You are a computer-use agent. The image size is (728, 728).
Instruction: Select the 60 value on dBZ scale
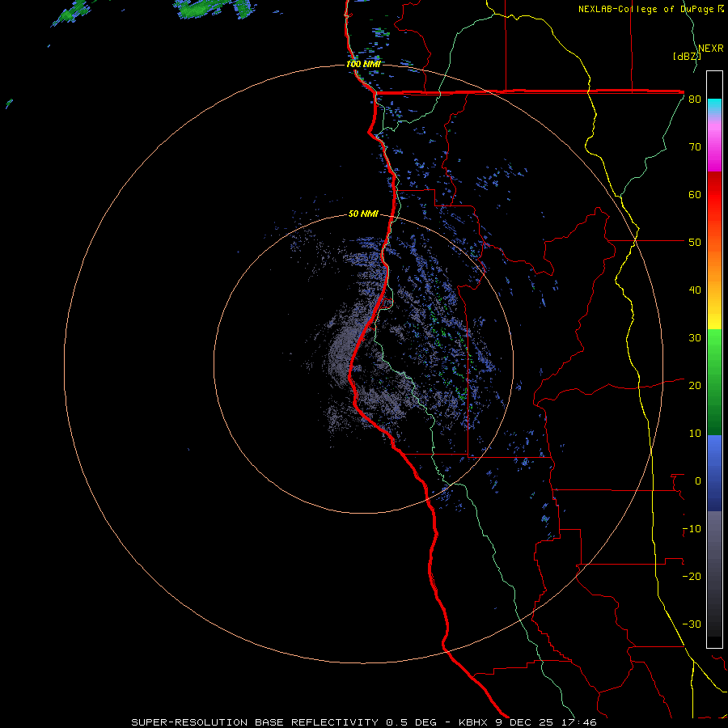695,194
